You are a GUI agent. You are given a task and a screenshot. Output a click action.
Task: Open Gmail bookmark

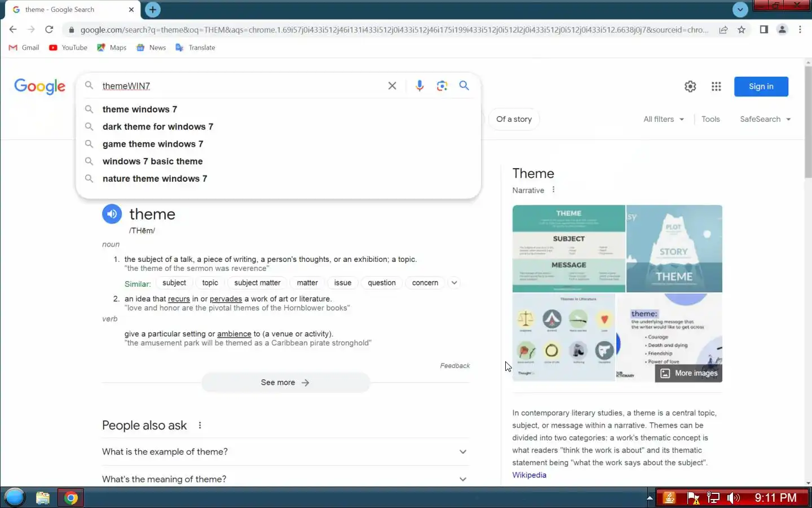coord(24,47)
